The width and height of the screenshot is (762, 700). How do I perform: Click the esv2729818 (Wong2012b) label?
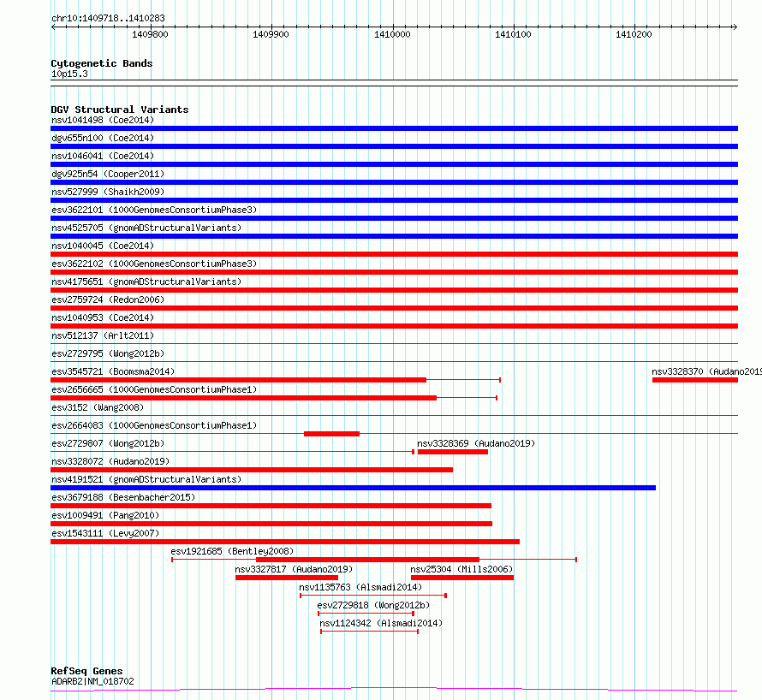373,605
